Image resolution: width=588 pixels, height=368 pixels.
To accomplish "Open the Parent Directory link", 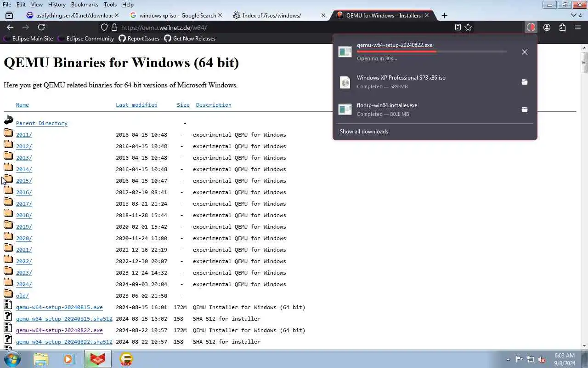I will (42, 123).
